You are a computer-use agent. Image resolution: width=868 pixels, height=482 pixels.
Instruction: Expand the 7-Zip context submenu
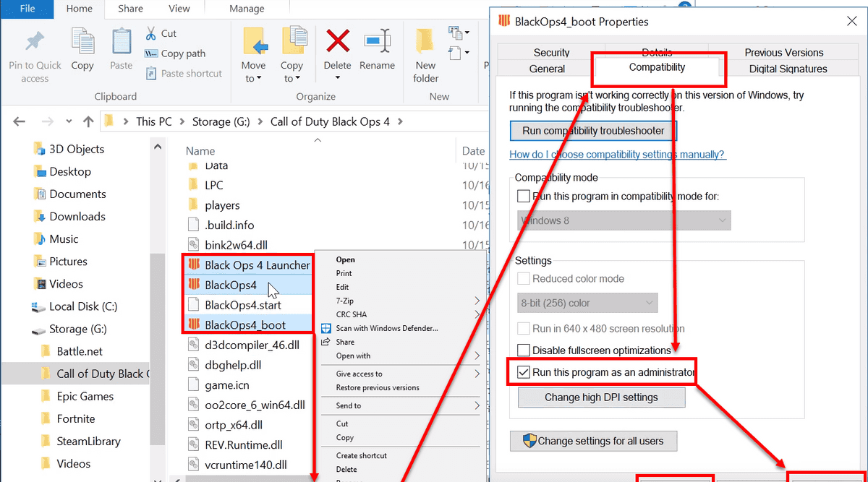[x=477, y=301]
